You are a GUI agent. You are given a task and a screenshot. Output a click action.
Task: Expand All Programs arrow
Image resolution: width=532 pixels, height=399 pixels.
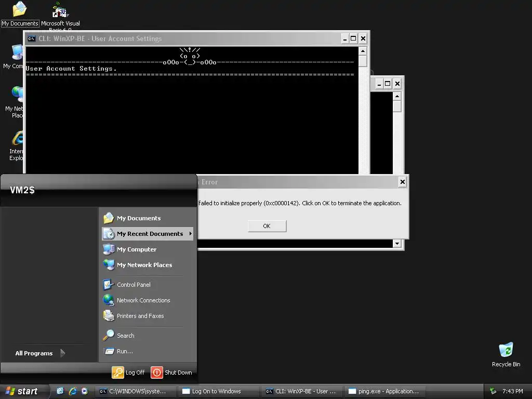tap(62, 353)
